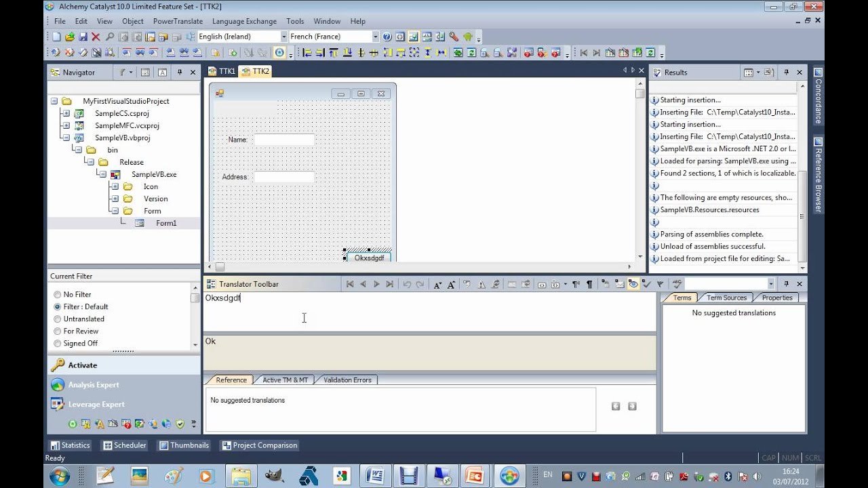Click the magnifying glass search icon
868x488 pixels.
pos(110,37)
